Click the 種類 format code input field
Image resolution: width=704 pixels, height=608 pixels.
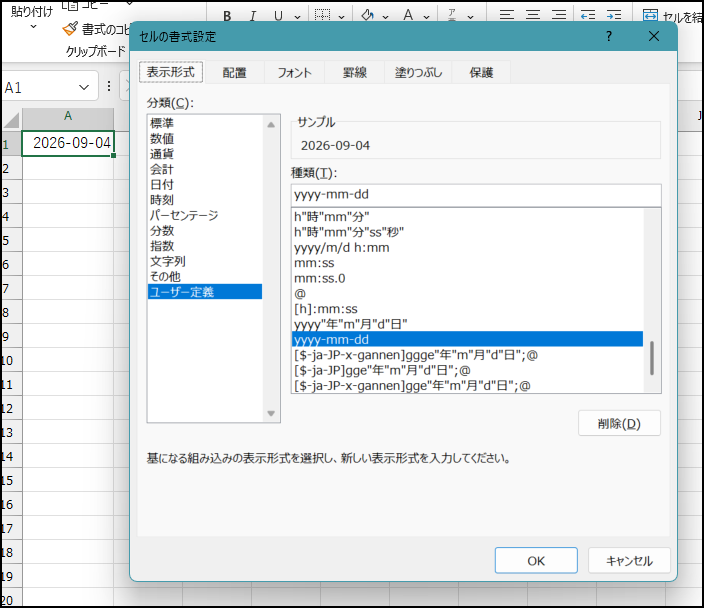click(476, 195)
